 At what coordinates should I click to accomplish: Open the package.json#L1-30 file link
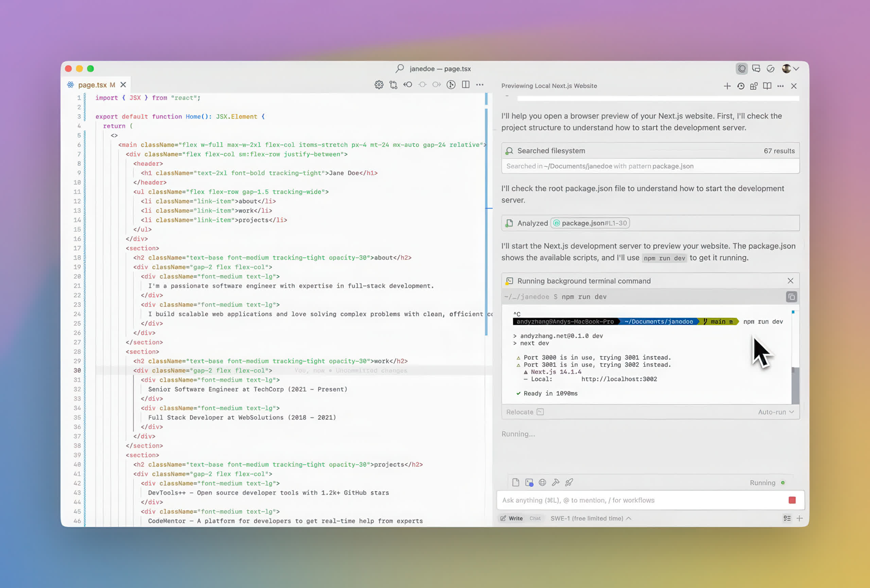click(x=590, y=223)
